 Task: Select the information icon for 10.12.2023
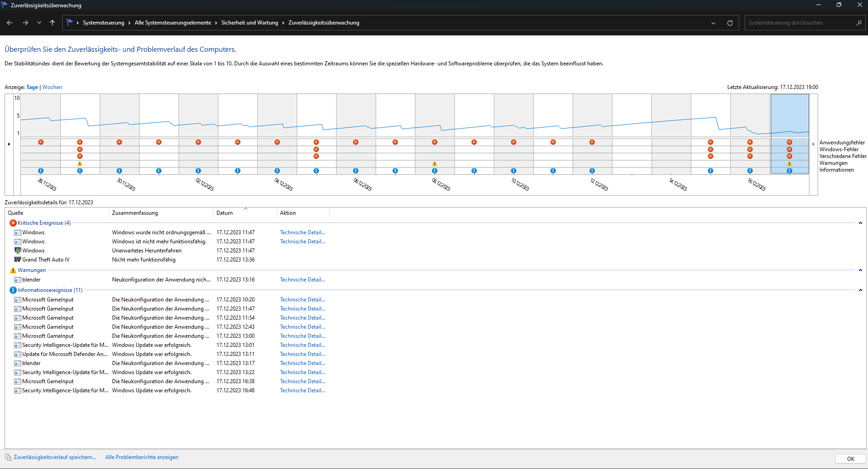[x=514, y=171]
